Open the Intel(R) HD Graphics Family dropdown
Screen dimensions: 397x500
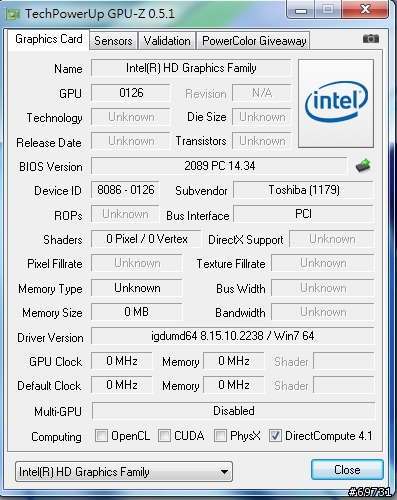124,471
